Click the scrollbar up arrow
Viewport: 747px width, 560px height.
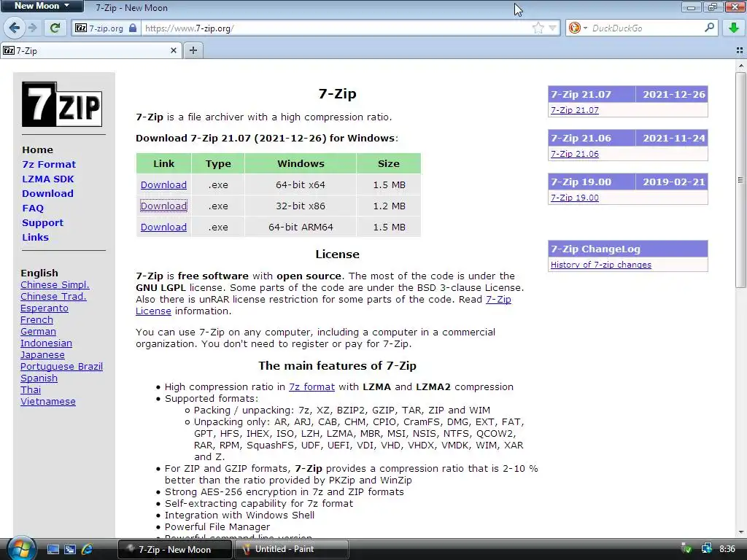[x=740, y=66]
